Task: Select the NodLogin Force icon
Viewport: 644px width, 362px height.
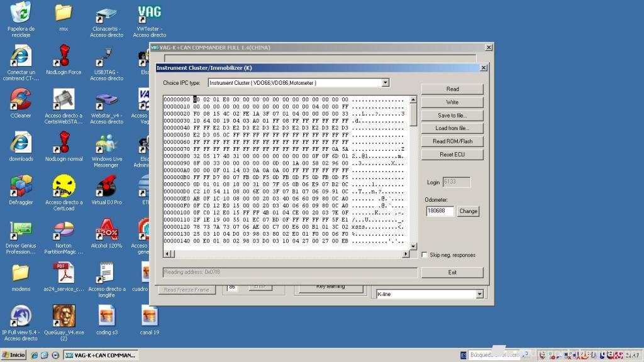Action: pyautogui.click(x=64, y=56)
